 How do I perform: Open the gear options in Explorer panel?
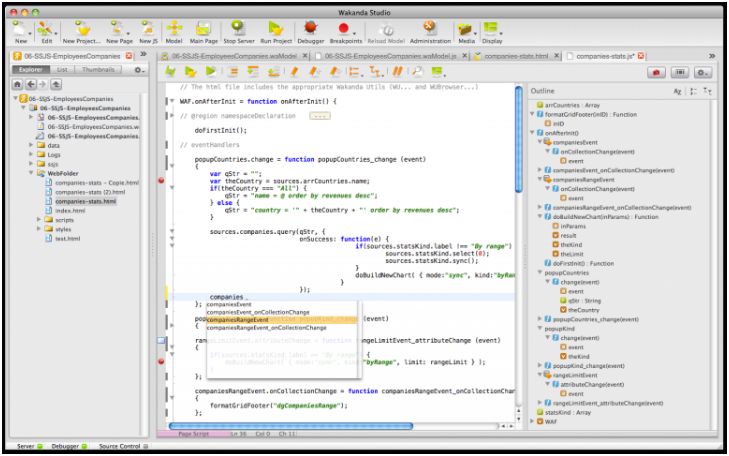coord(139,70)
